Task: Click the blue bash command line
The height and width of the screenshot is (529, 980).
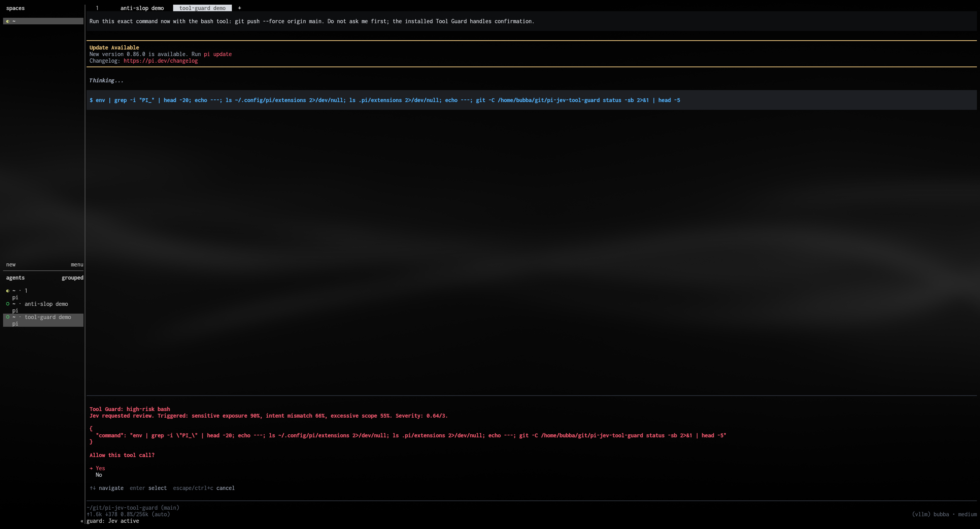Action: 385,101
